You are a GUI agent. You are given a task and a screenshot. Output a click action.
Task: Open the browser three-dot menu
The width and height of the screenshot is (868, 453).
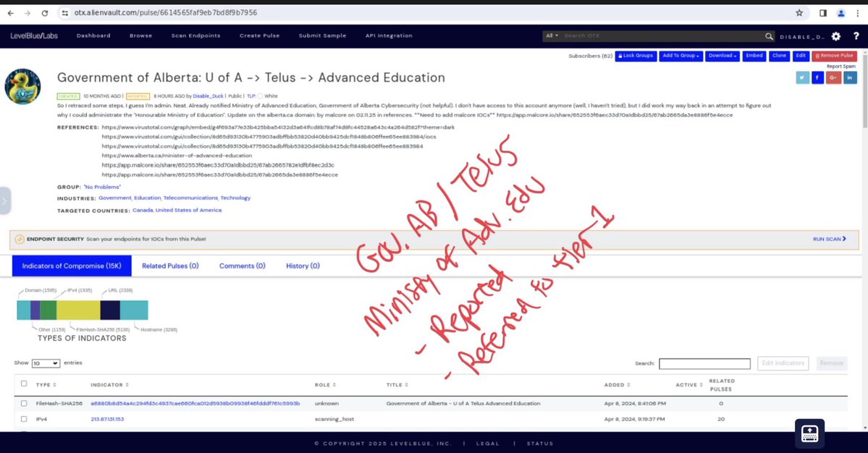tap(857, 13)
